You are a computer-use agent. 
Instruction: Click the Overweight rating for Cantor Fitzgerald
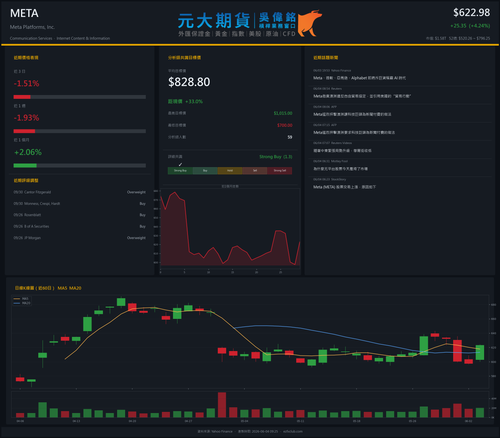pos(136,192)
